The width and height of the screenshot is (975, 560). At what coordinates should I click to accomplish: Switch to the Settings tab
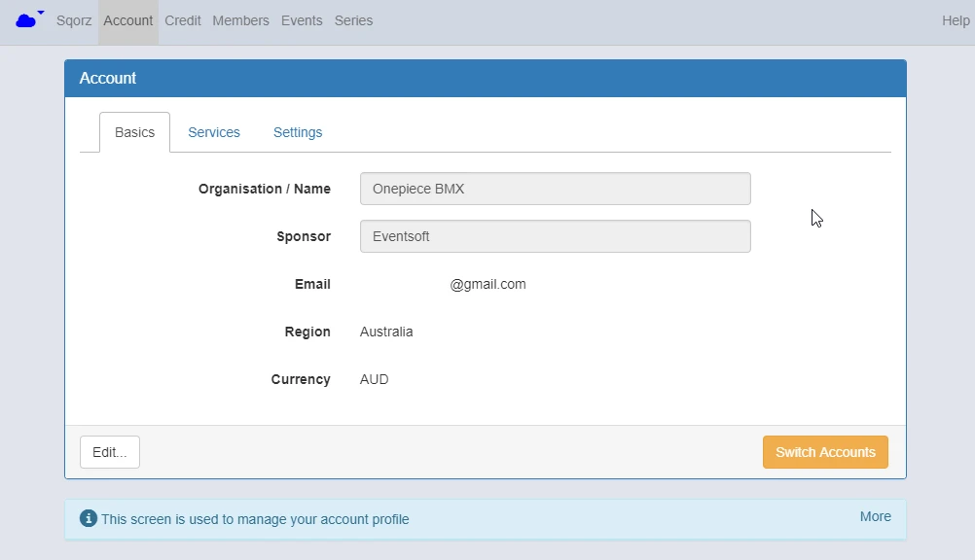298,132
